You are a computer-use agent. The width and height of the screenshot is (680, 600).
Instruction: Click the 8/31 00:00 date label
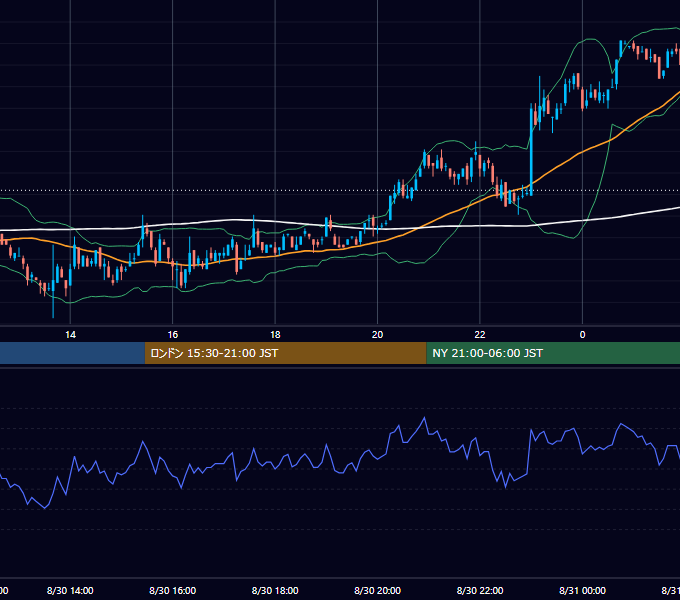(582, 590)
